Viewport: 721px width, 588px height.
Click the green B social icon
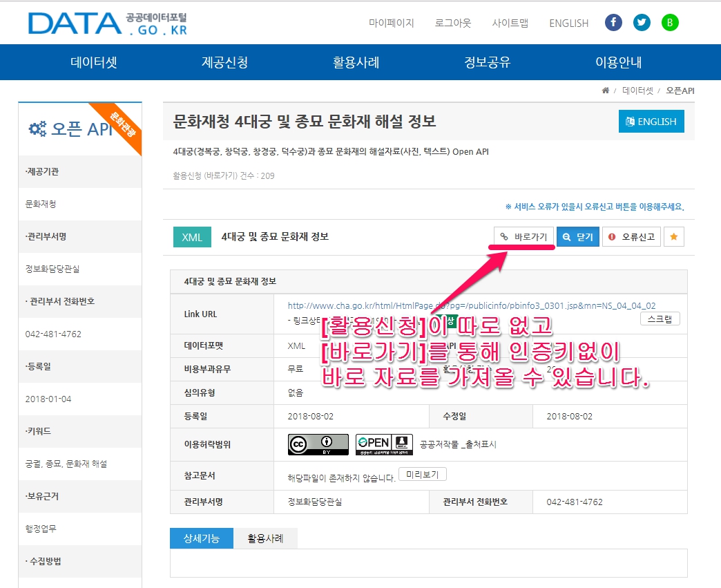click(669, 22)
